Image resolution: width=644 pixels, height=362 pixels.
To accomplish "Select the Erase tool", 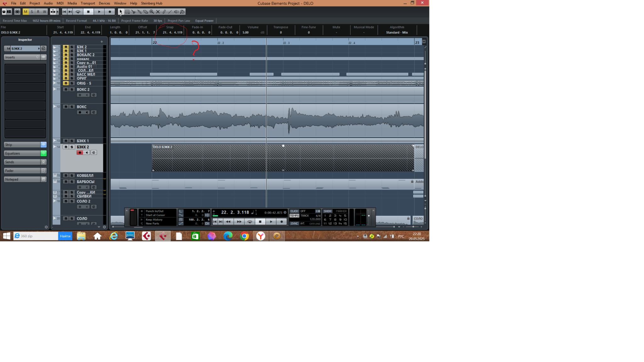I will click(x=146, y=12).
